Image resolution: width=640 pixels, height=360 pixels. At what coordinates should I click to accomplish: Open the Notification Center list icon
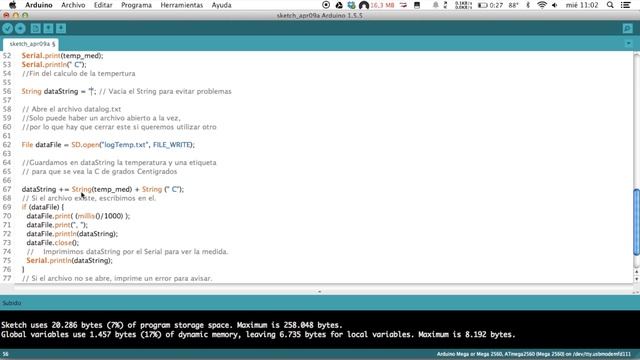coord(625,5)
